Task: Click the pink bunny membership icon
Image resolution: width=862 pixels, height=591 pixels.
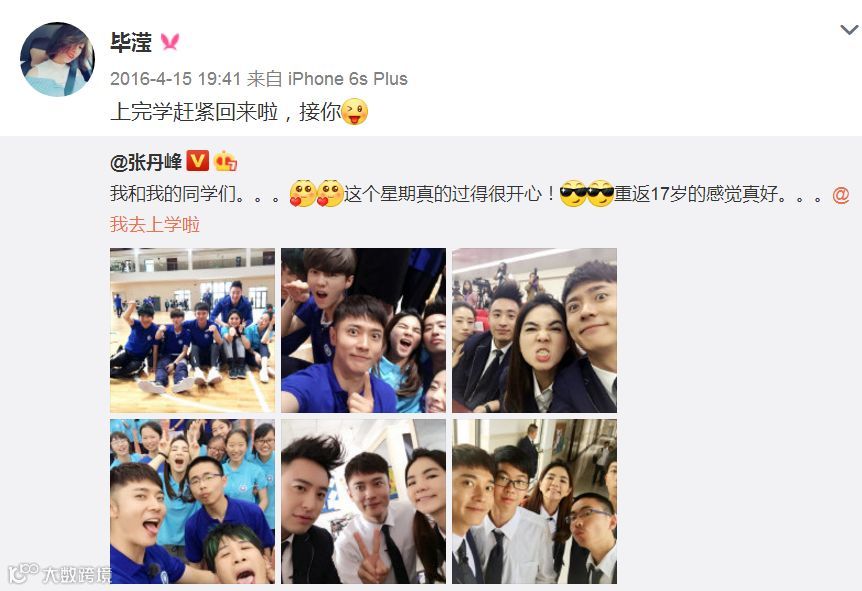Action: tap(170, 42)
